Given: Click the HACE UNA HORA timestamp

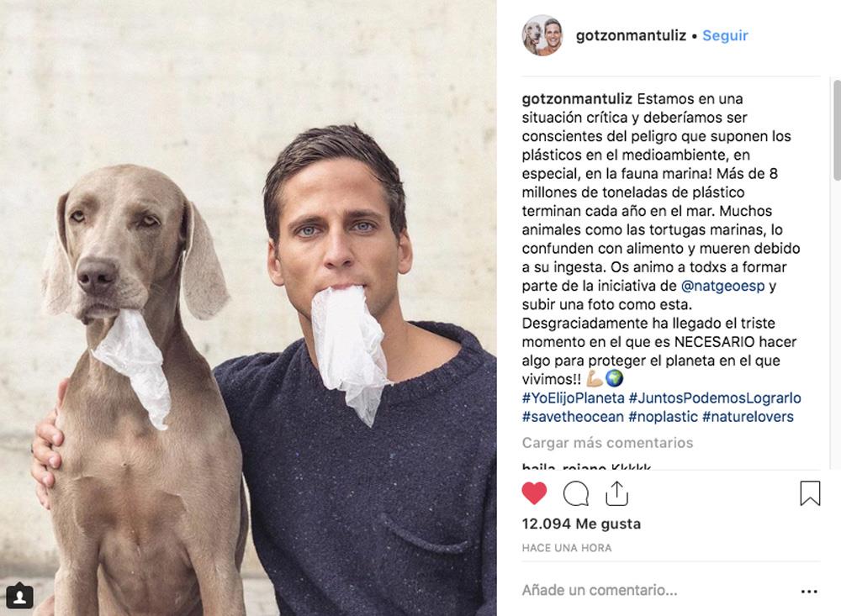Looking at the screenshot, I should (x=566, y=548).
